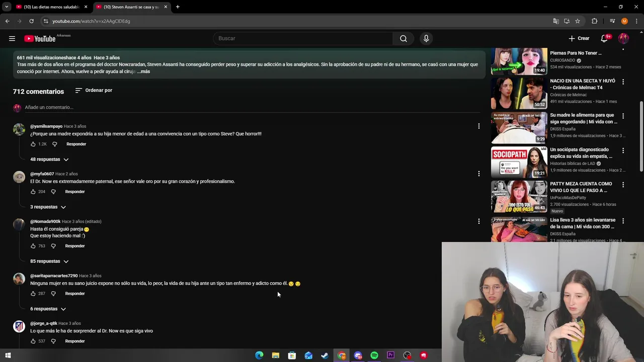The image size is (644, 362).
Task: Go to the YouTube home logo
Action: coord(40,39)
